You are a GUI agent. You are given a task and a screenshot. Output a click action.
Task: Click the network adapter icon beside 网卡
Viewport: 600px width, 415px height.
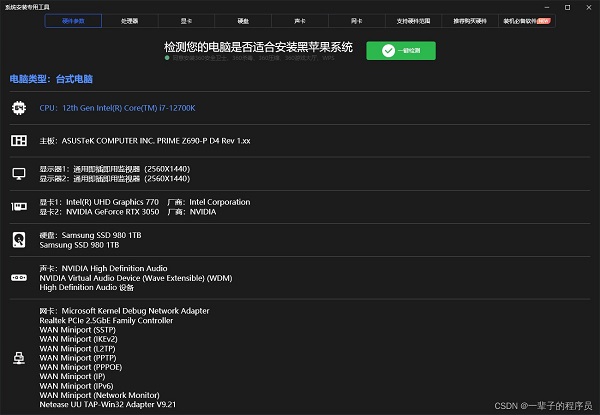pyautogui.click(x=18, y=358)
